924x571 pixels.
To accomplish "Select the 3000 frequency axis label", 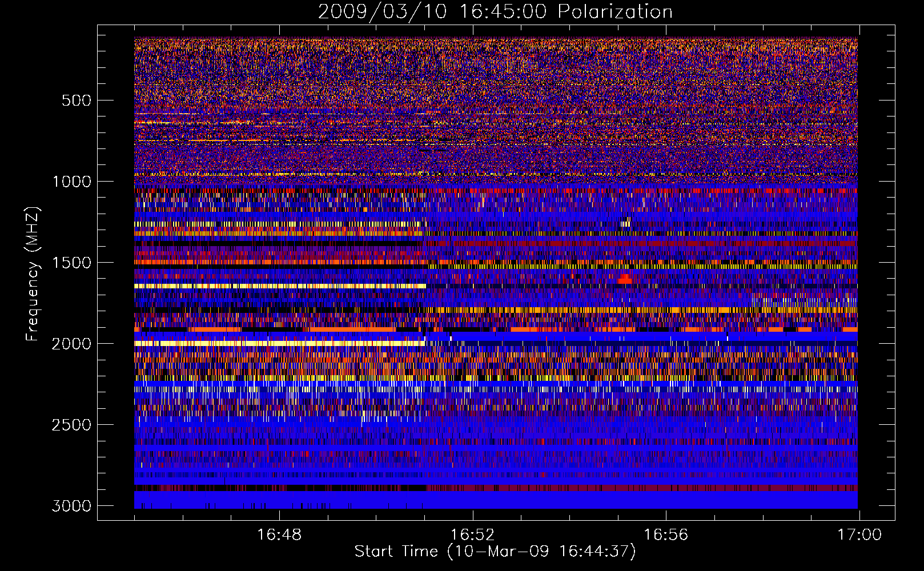I will [x=71, y=506].
